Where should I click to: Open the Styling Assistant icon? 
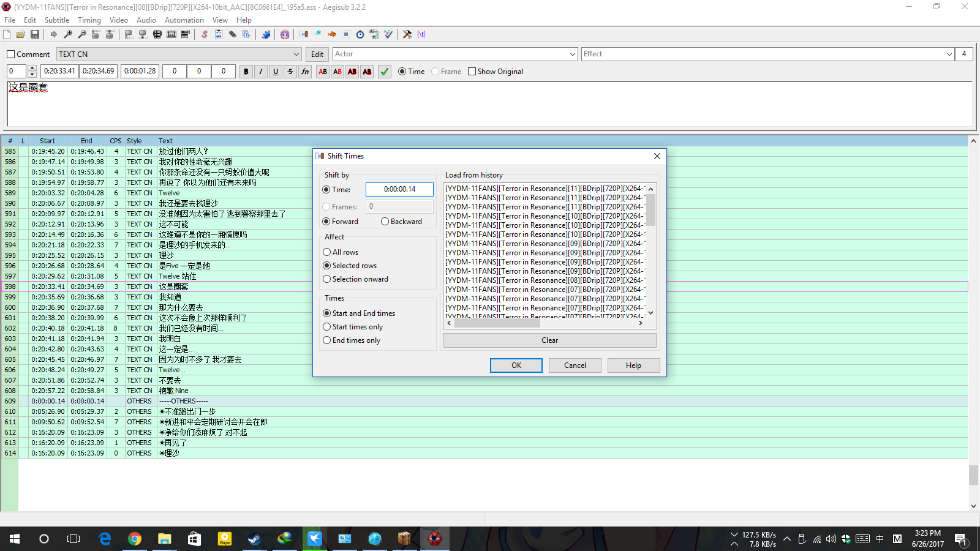coord(318,34)
